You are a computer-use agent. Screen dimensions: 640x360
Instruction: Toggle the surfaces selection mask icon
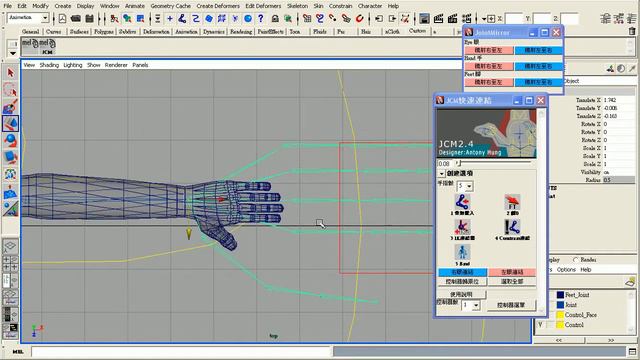pos(209,18)
